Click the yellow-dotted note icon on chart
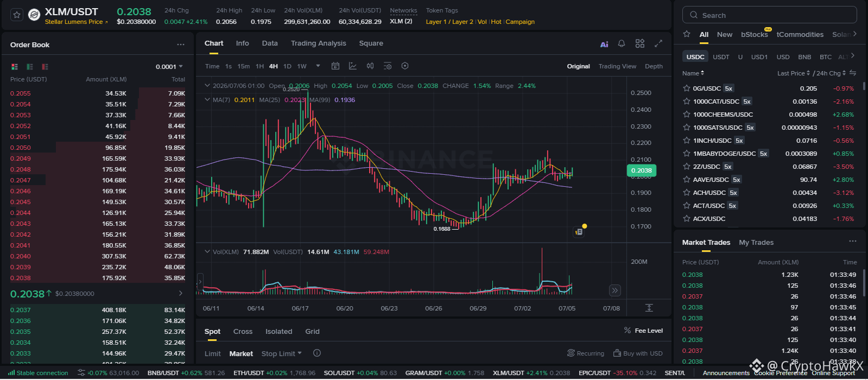The image size is (868, 380). pyautogui.click(x=579, y=232)
